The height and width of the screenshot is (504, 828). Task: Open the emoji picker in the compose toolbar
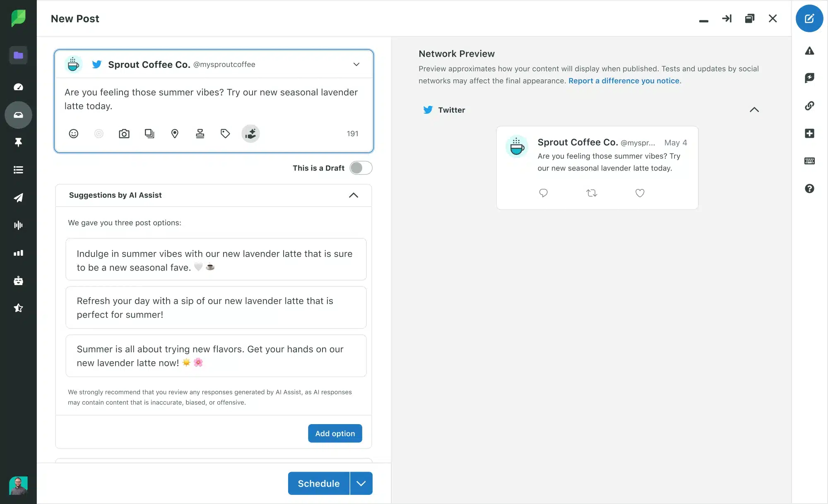74,134
